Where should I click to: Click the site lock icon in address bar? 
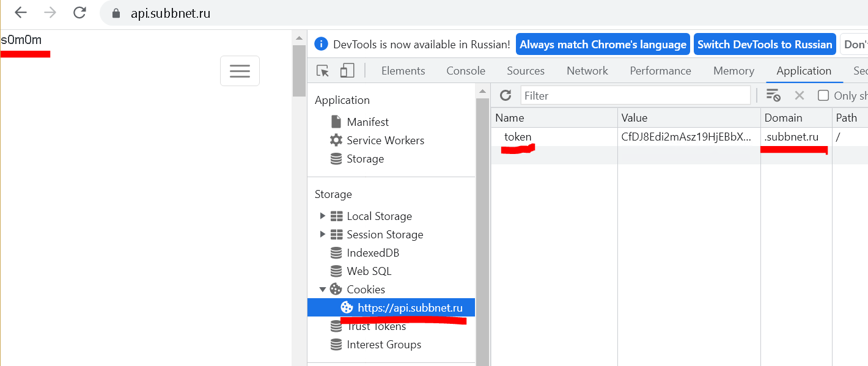(x=116, y=13)
